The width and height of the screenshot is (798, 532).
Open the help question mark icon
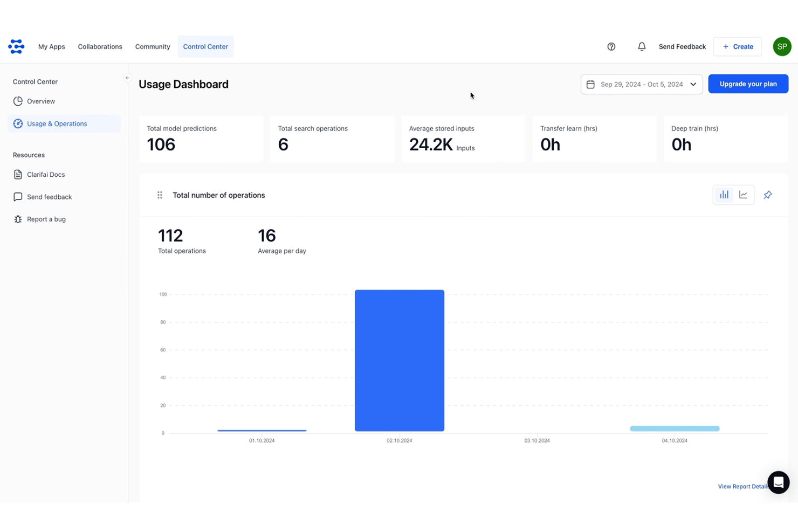pyautogui.click(x=611, y=46)
